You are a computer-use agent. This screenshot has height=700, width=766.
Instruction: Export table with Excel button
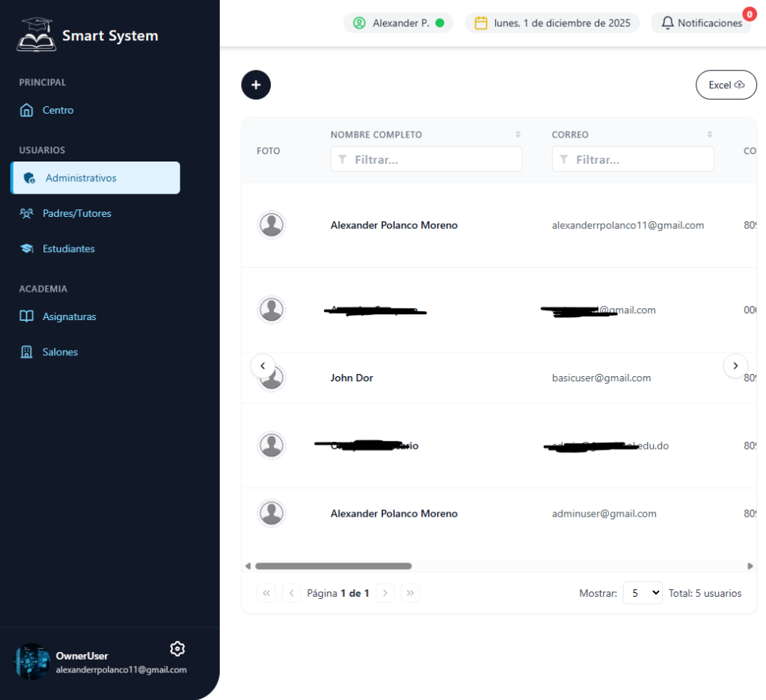tap(726, 85)
